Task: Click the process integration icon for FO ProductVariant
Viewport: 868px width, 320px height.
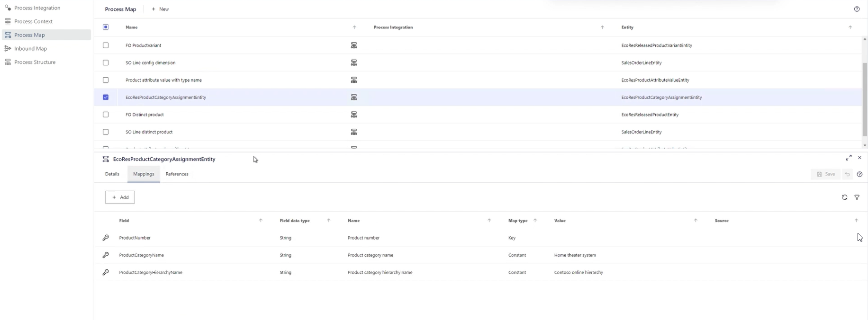Action: tap(354, 45)
